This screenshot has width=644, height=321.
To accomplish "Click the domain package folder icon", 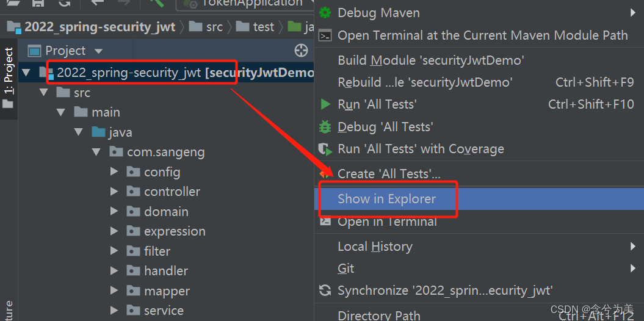I will tap(133, 211).
